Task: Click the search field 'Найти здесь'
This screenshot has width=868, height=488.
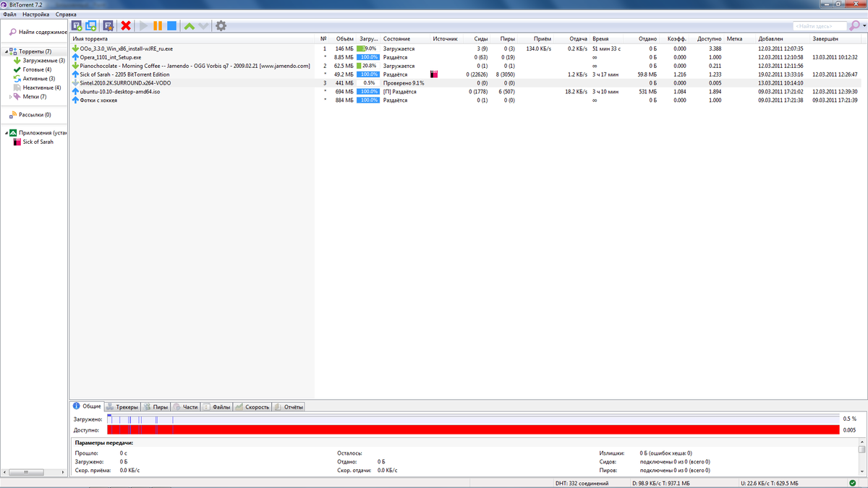Action: (x=820, y=26)
